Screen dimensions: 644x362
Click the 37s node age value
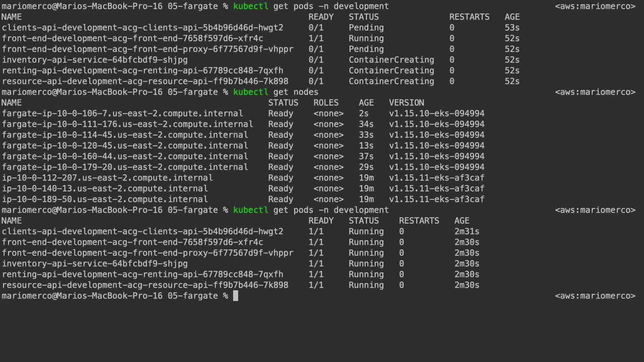(366, 156)
